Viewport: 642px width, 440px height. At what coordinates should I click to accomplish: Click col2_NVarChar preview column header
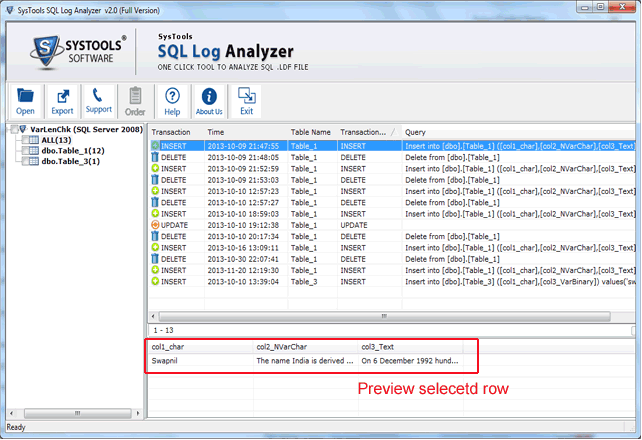tap(305, 347)
